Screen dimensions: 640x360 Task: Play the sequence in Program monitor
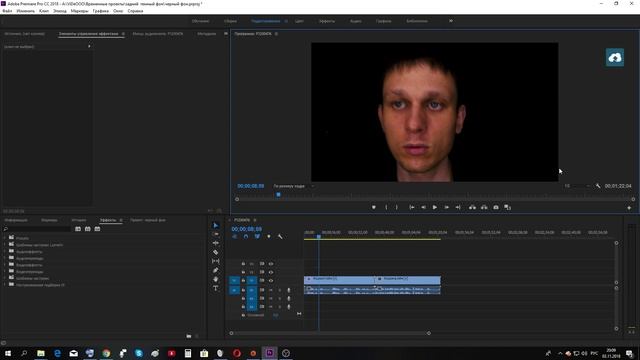tap(435, 207)
